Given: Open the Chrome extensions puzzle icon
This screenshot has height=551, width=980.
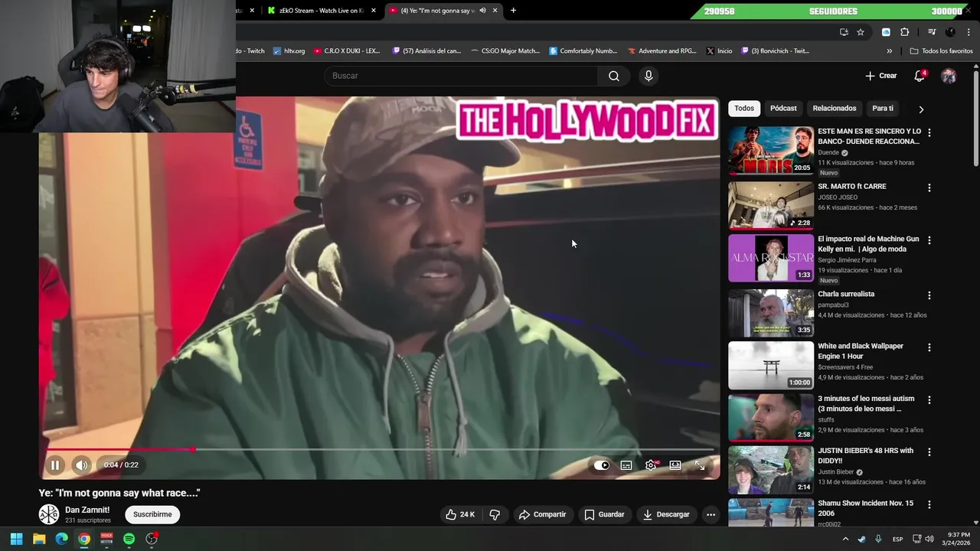Looking at the screenshot, I should coord(905,32).
